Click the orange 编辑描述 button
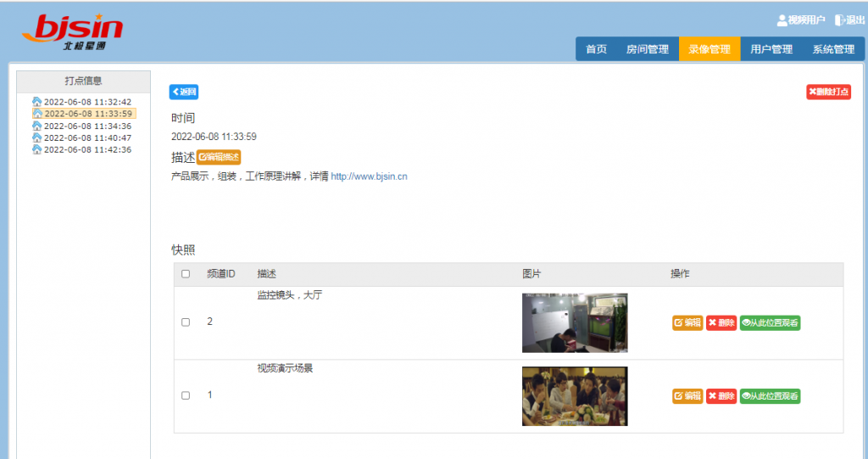The width and height of the screenshot is (868, 459). tap(219, 157)
